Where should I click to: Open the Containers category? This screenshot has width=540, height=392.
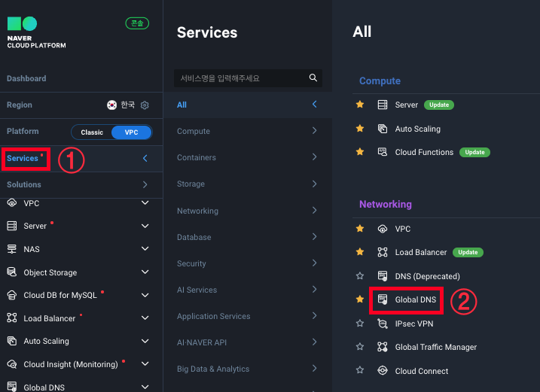[x=248, y=157]
